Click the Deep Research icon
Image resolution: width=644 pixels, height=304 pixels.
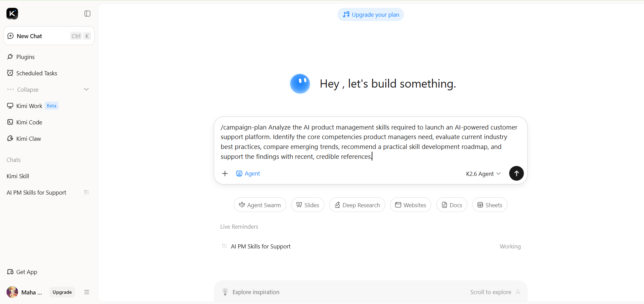(x=337, y=205)
